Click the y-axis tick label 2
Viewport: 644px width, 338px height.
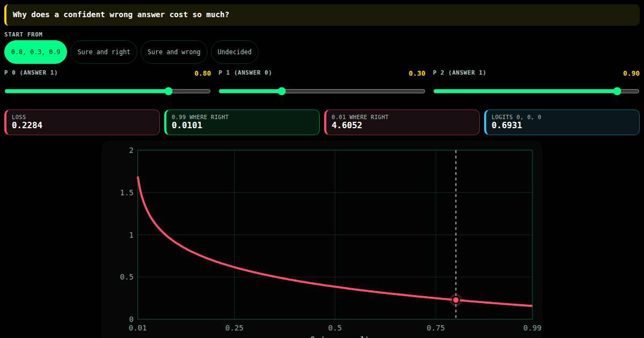131,150
